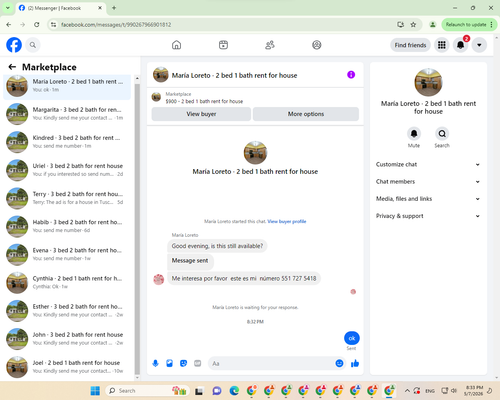Go back in browser history

coord(9,24)
